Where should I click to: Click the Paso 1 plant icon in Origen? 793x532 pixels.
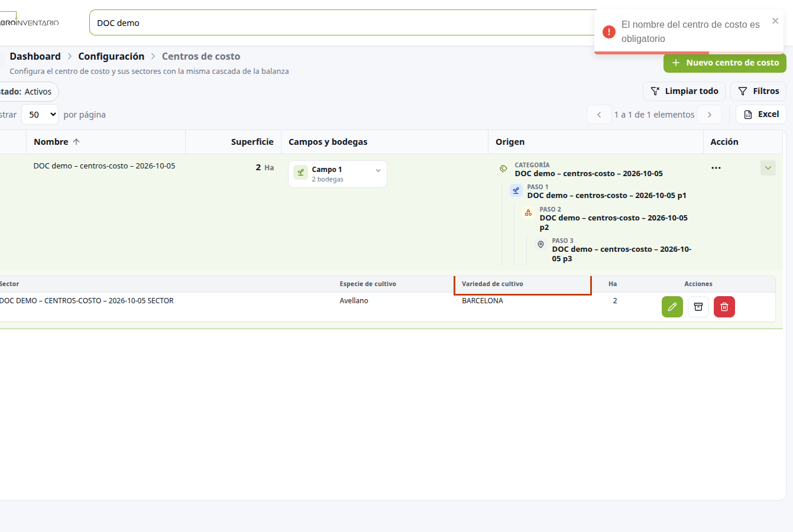(x=516, y=191)
